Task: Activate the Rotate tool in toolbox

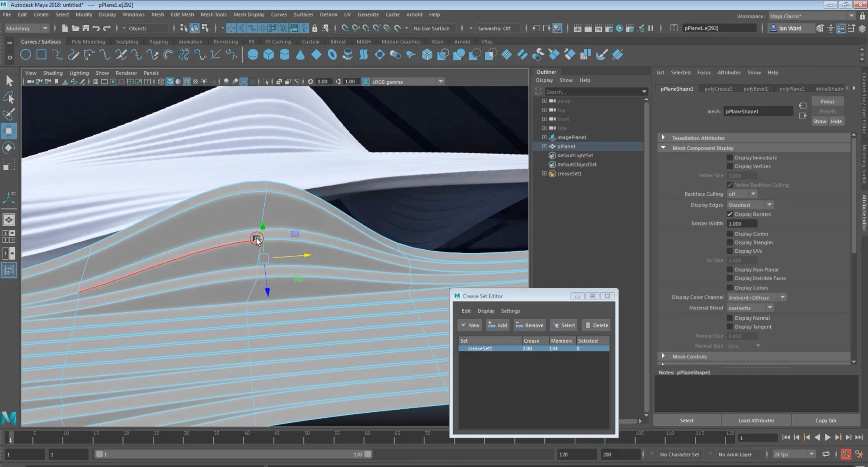Action: 9,148
